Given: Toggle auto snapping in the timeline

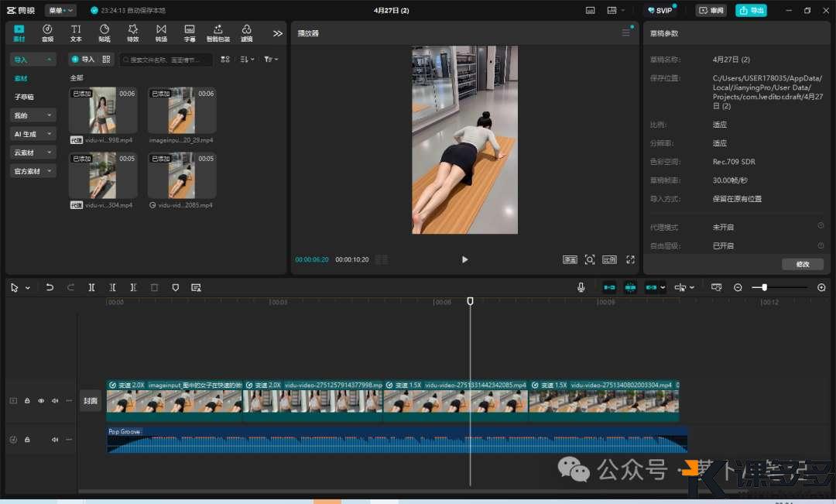Looking at the screenshot, I should [630, 287].
